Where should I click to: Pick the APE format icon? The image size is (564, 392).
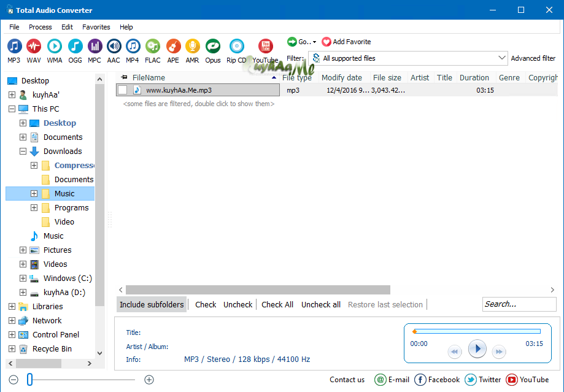[173, 47]
